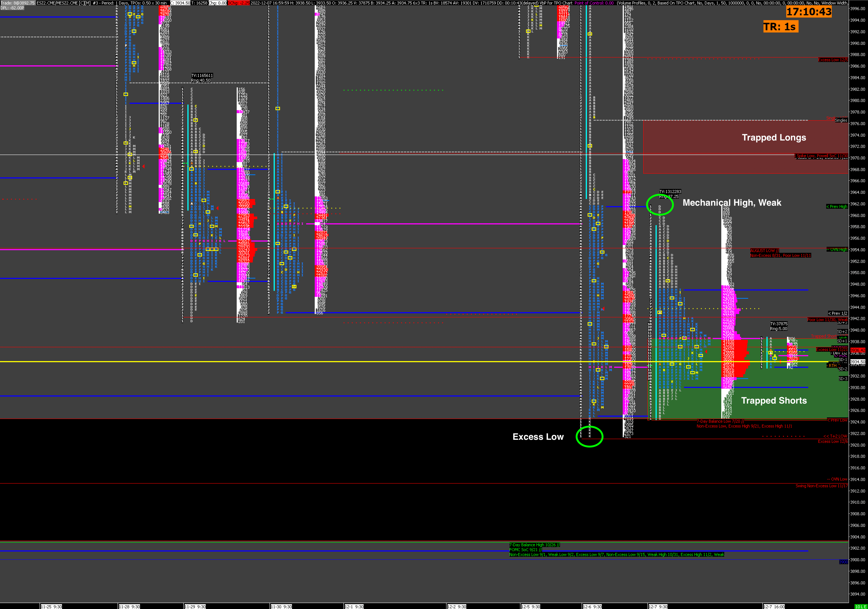Click the white 3934.50 last price marker
Image resolution: width=868 pixels, height=609 pixels.
pyautogui.click(x=857, y=362)
